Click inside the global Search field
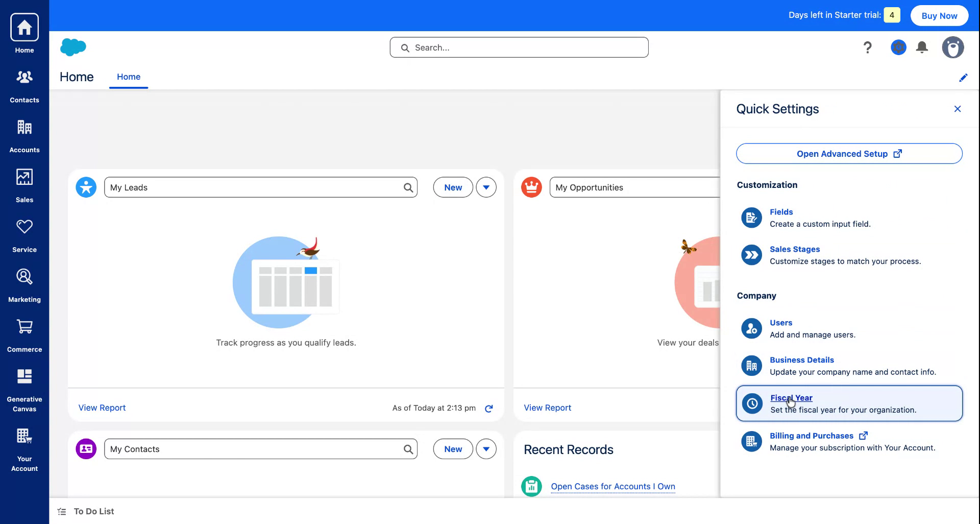 pos(518,47)
